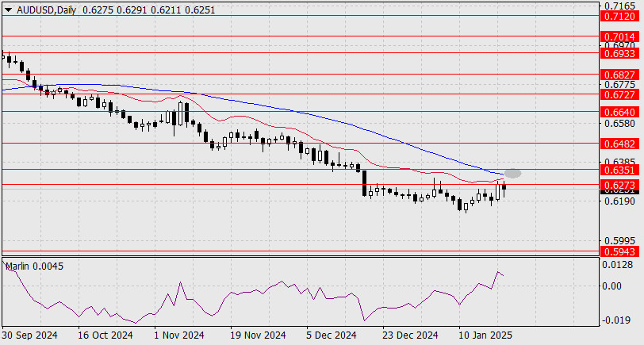Click the 23 Dec 2024 date label
The height and width of the screenshot is (345, 644).
pos(410,335)
